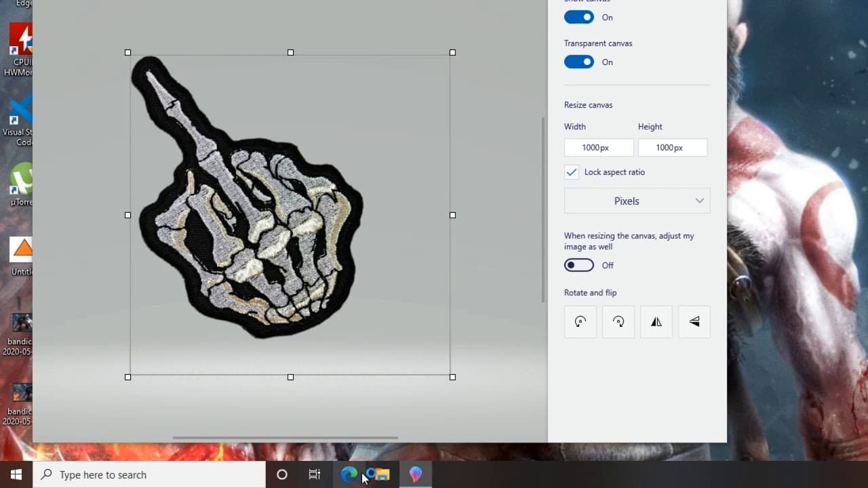Disable the Transparent canvas switch

(x=579, y=62)
